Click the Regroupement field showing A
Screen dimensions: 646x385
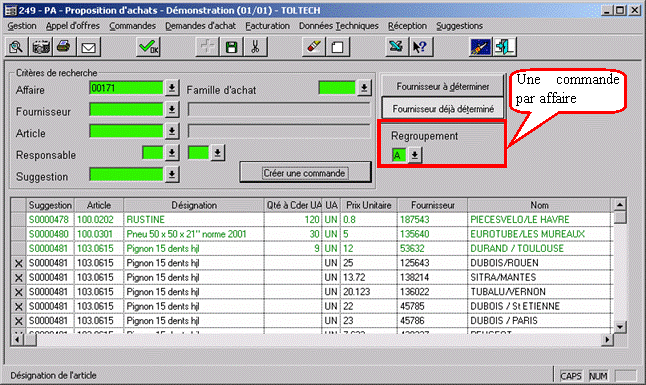(x=398, y=155)
